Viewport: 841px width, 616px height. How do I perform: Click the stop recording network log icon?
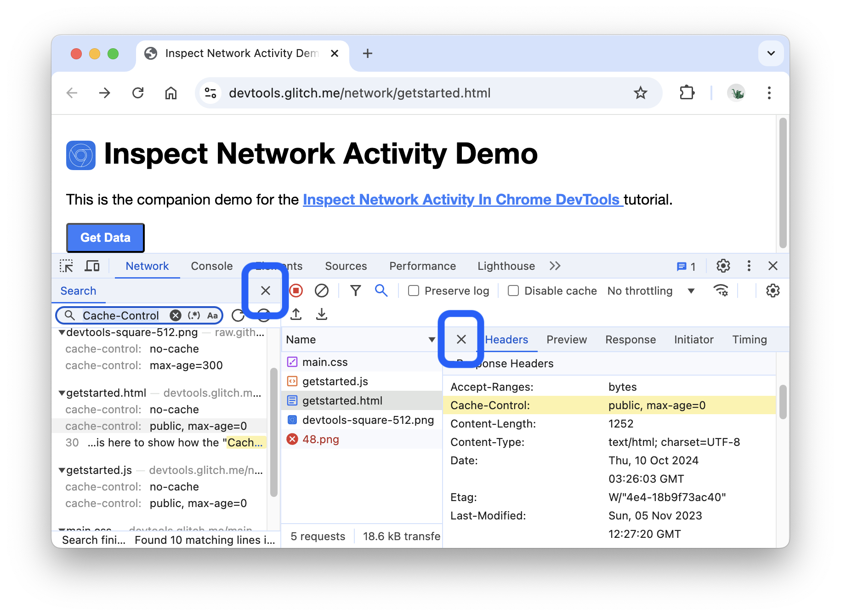click(296, 291)
